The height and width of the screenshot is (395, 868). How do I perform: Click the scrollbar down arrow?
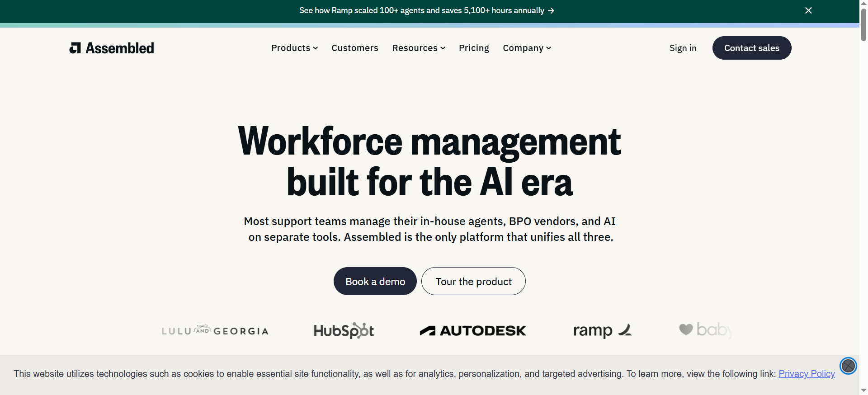863,390
